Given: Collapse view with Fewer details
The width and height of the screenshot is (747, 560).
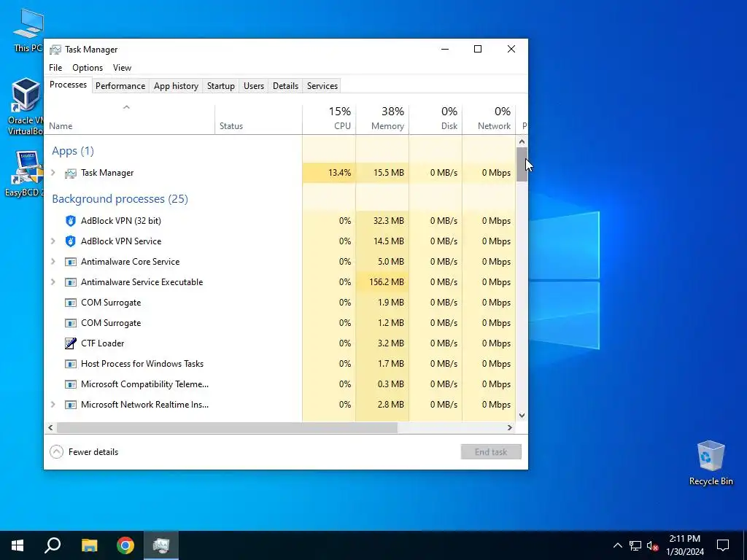Looking at the screenshot, I should point(85,452).
